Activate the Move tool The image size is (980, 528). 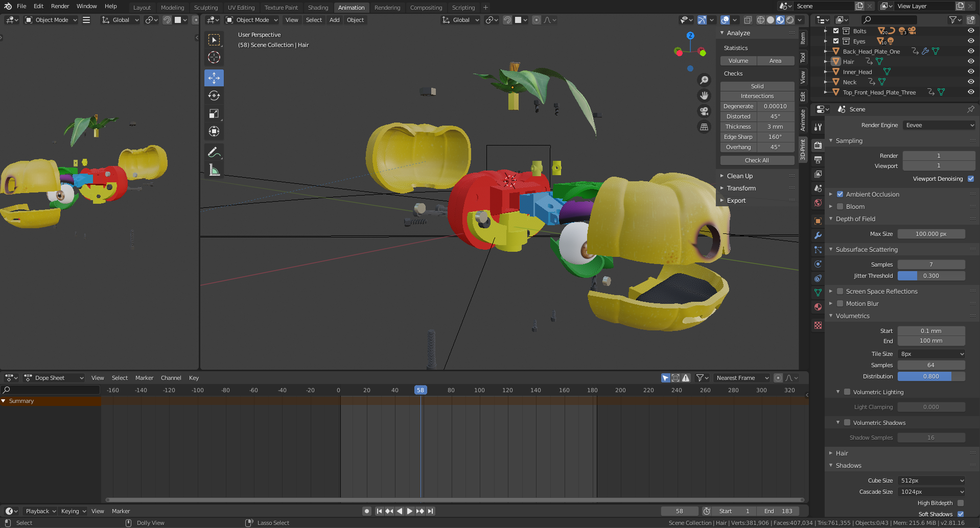(x=214, y=78)
